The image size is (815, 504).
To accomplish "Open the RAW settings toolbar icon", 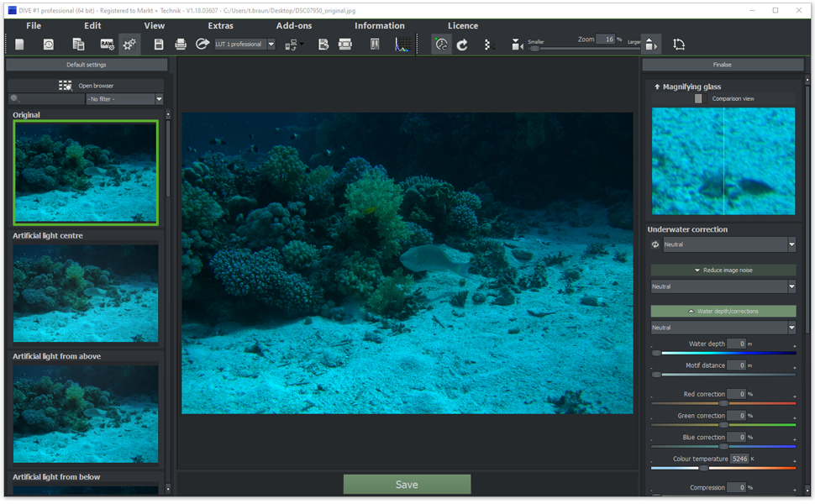I will tap(108, 45).
